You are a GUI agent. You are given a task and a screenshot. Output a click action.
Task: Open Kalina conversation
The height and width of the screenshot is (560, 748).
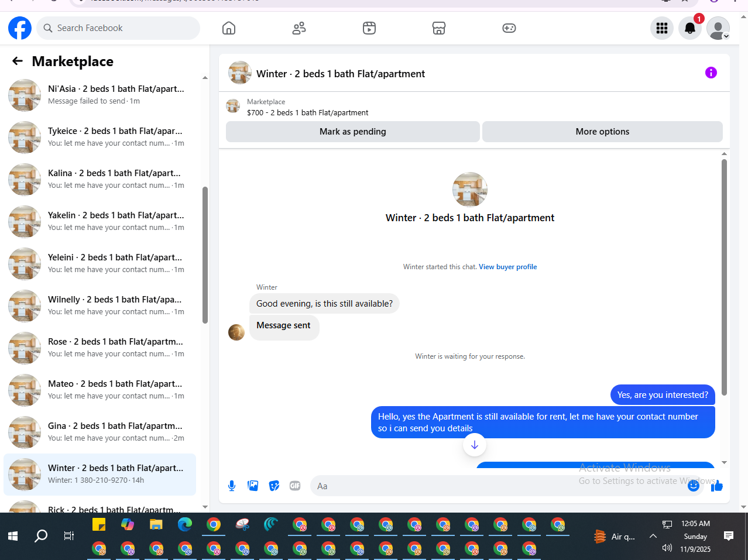tap(99, 179)
